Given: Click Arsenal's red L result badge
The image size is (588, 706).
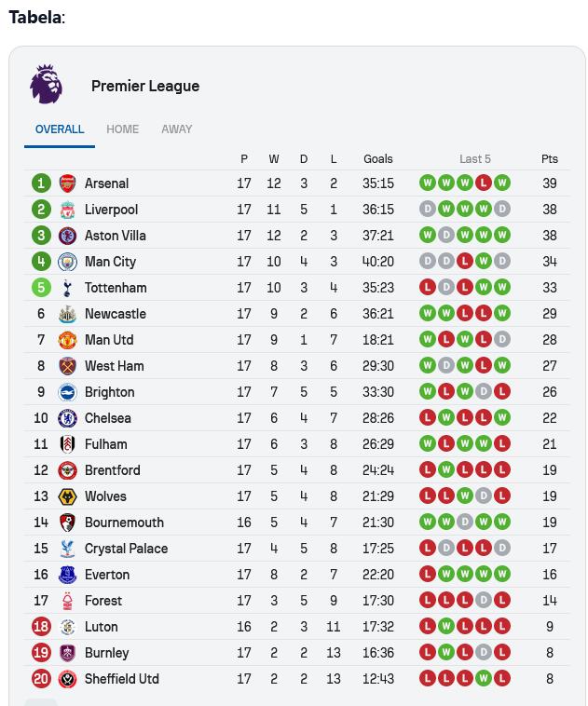Looking at the screenshot, I should tap(483, 183).
